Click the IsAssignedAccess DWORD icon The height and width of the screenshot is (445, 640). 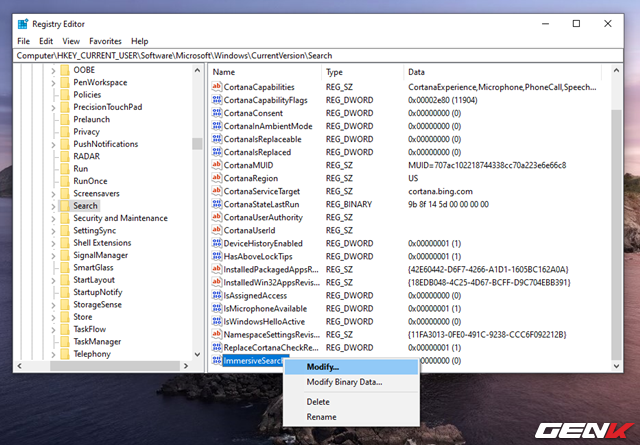(x=216, y=295)
